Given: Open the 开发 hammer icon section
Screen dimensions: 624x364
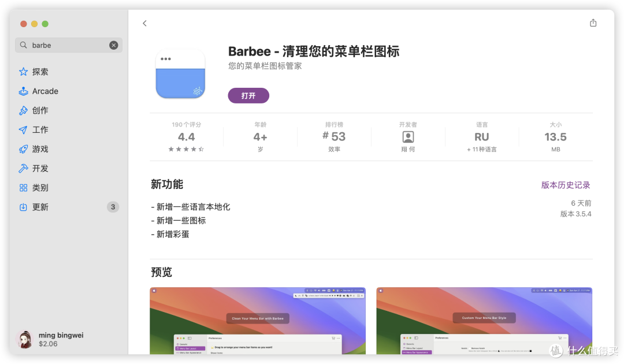Looking at the screenshot, I should pos(24,168).
